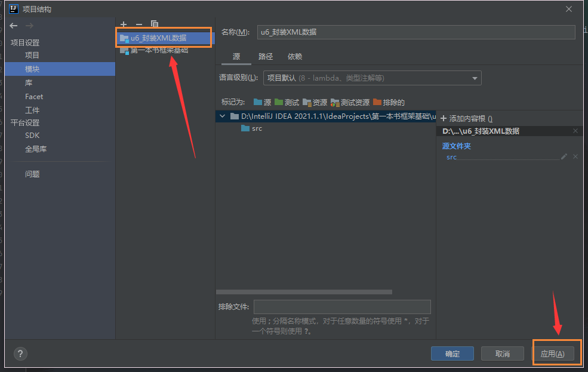
Task: Mark folder as 源 (Sources)
Action: pos(262,102)
